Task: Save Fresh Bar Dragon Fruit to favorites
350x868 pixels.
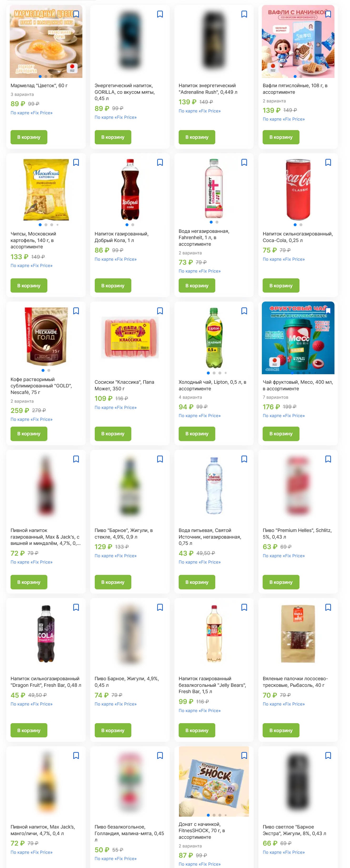Action: [x=76, y=607]
